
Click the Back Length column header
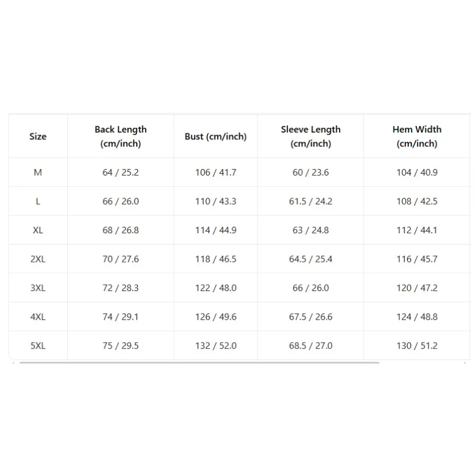120,136
